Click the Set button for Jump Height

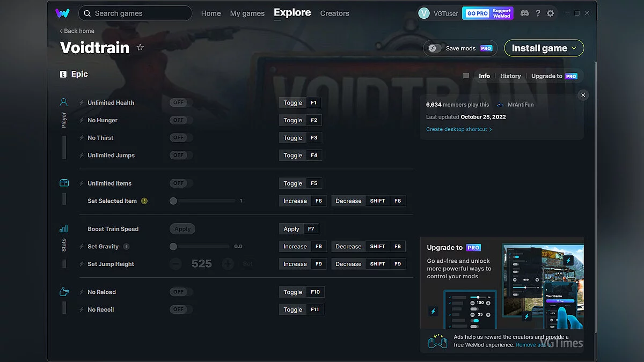[247, 264]
